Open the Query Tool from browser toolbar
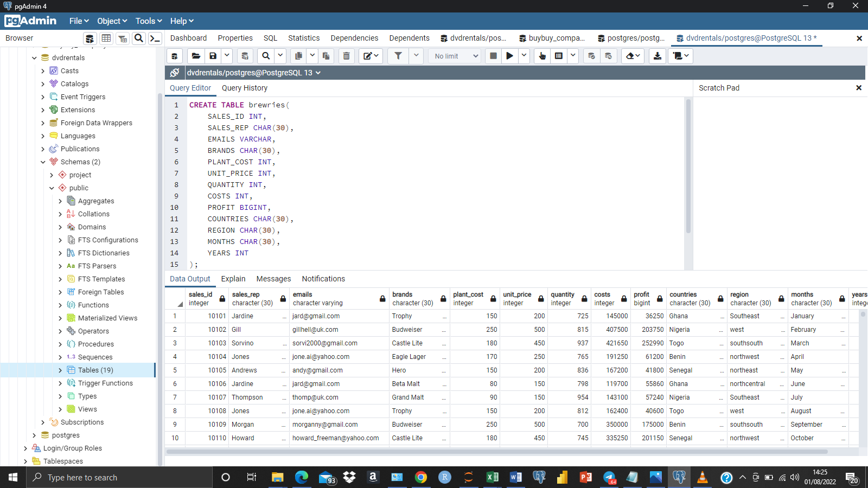This screenshot has width=868, height=488. [90, 38]
